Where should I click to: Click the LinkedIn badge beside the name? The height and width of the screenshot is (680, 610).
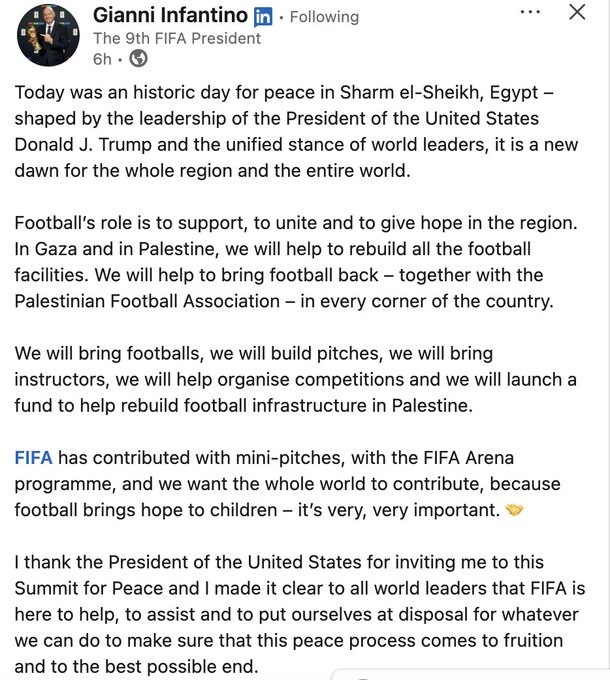coord(263,16)
